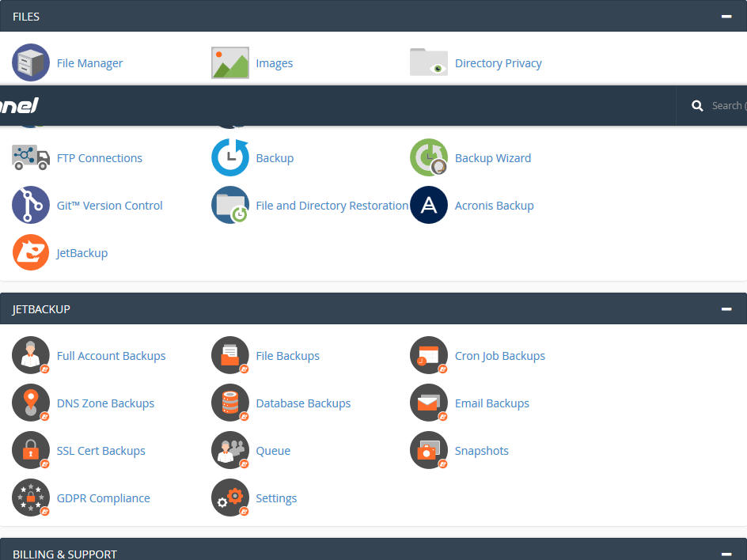Open the File Backups icon
Viewport: 747px width, 560px height.
[230, 355]
